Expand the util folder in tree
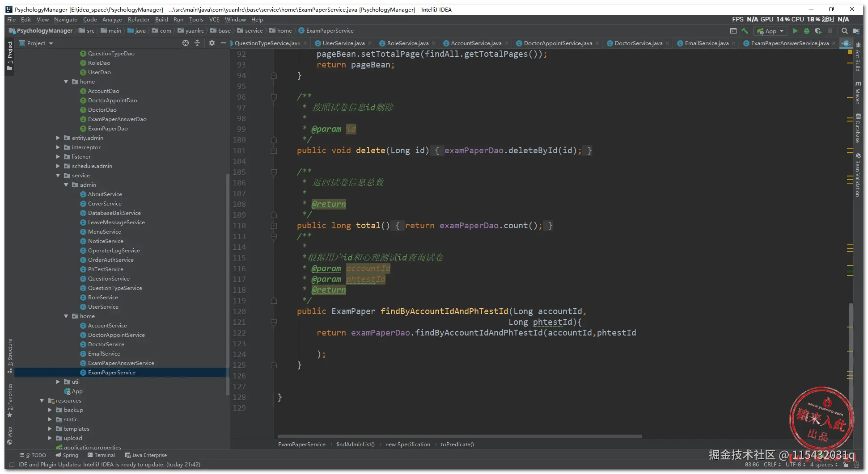The height and width of the screenshot is (474, 868). click(x=58, y=382)
